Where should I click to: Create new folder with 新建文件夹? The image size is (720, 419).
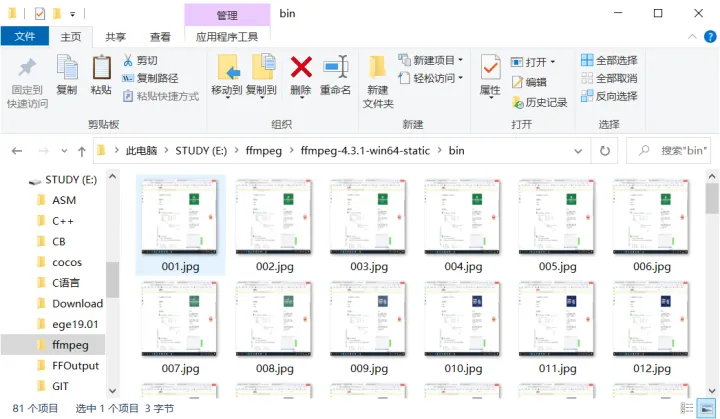pos(378,82)
